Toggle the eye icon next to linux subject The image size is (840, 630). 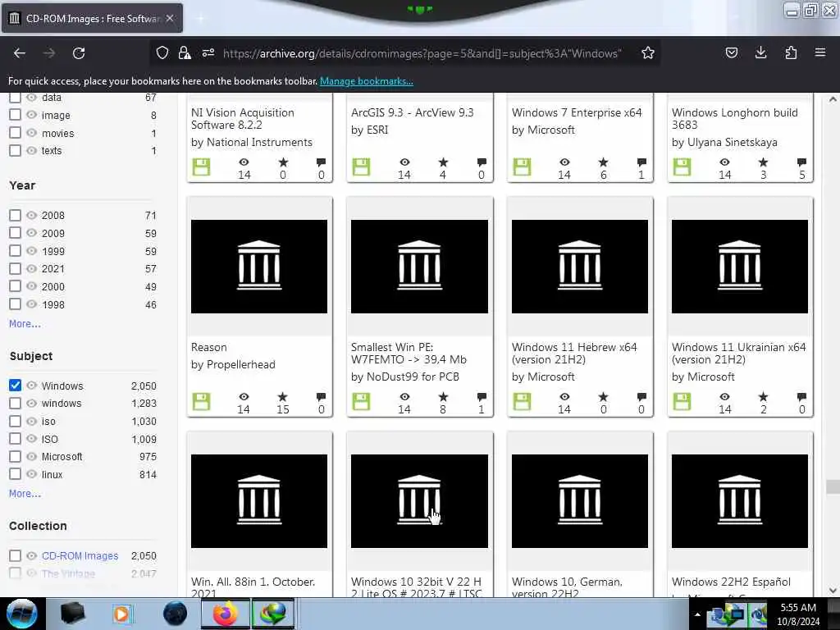(32, 474)
